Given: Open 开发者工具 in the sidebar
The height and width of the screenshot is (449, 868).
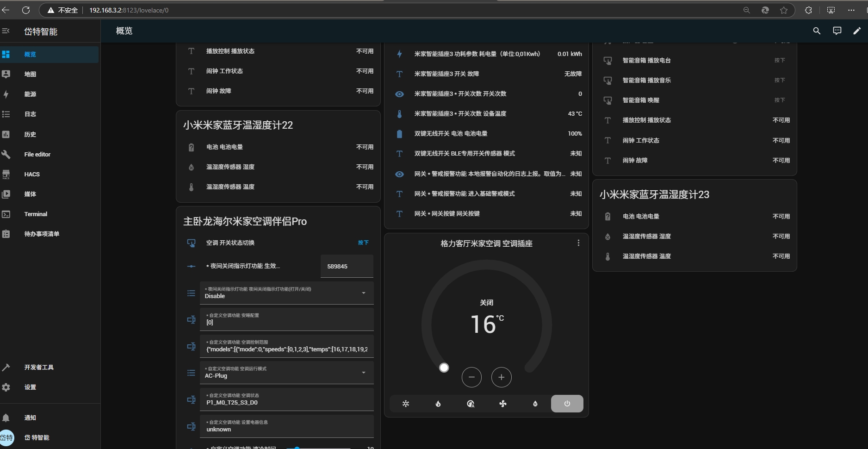Looking at the screenshot, I should pyautogui.click(x=39, y=368).
